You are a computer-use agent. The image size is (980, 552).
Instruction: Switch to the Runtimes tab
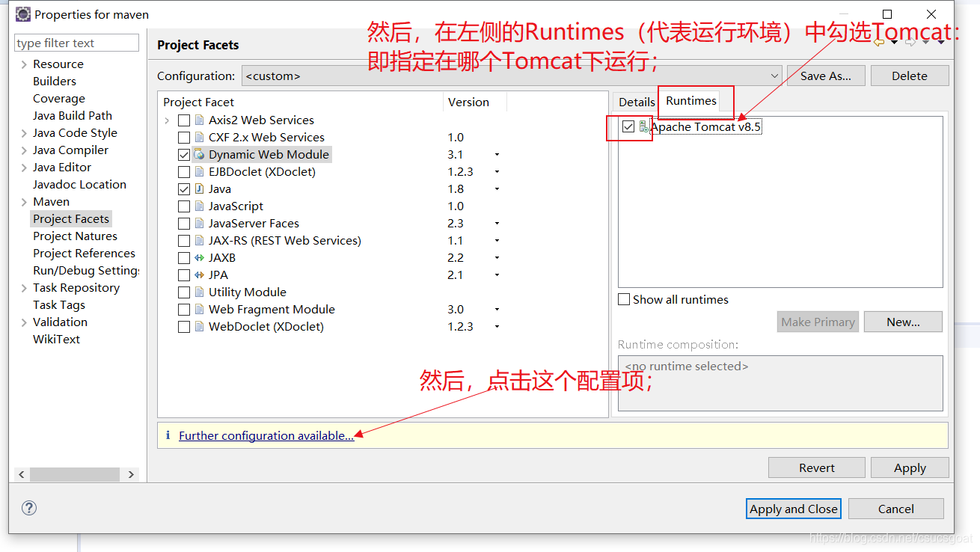click(x=691, y=101)
